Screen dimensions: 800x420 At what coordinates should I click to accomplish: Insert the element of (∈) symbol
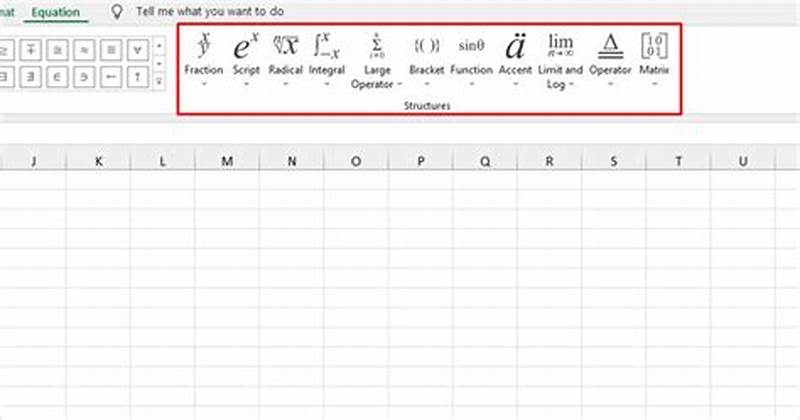(x=58, y=77)
